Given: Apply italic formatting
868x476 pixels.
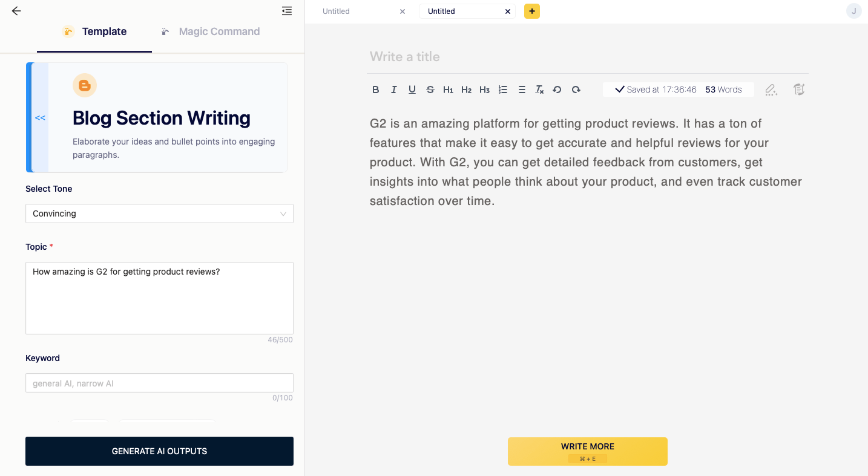Looking at the screenshot, I should coord(394,90).
